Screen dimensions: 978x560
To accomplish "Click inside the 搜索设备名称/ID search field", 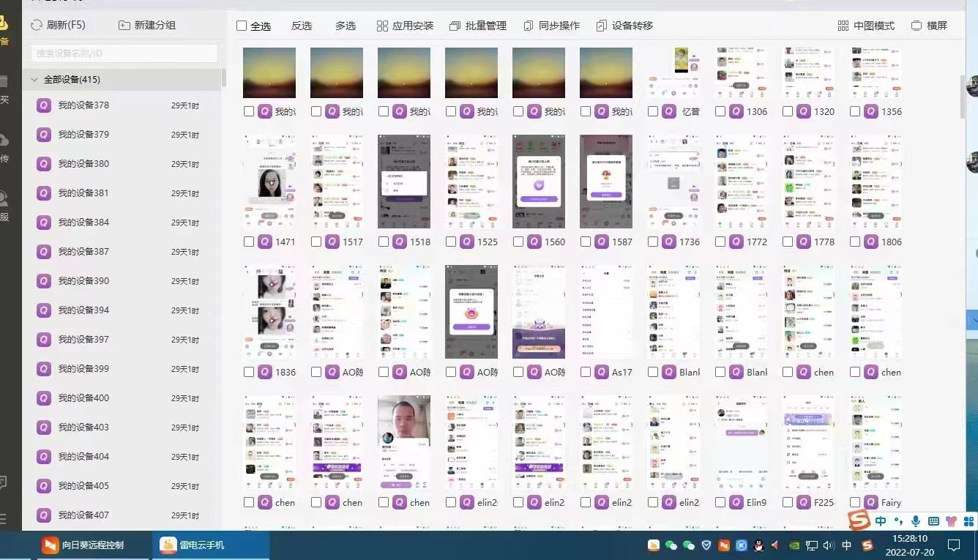I will coord(122,53).
